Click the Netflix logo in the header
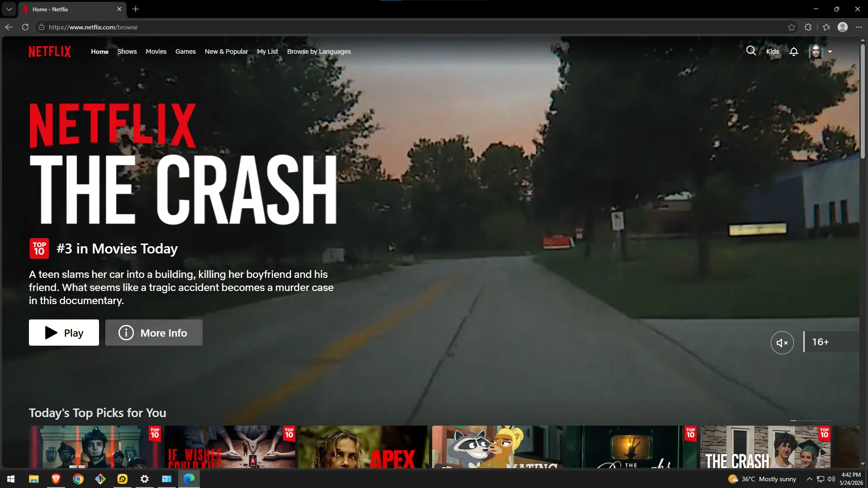Viewport: 868px width, 488px height. (50, 52)
